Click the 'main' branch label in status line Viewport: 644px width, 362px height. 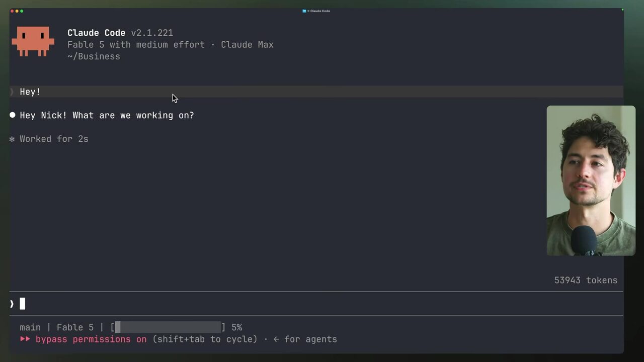(x=30, y=327)
